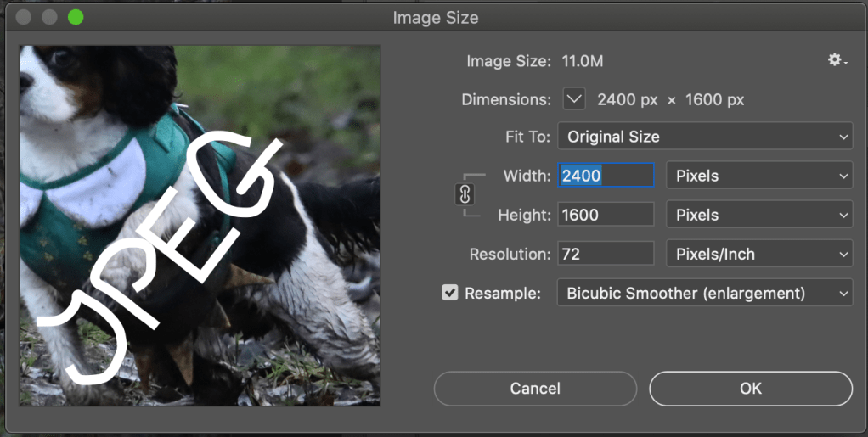Click the Width label scrubber
The width and height of the screenshot is (868, 437).
(527, 176)
